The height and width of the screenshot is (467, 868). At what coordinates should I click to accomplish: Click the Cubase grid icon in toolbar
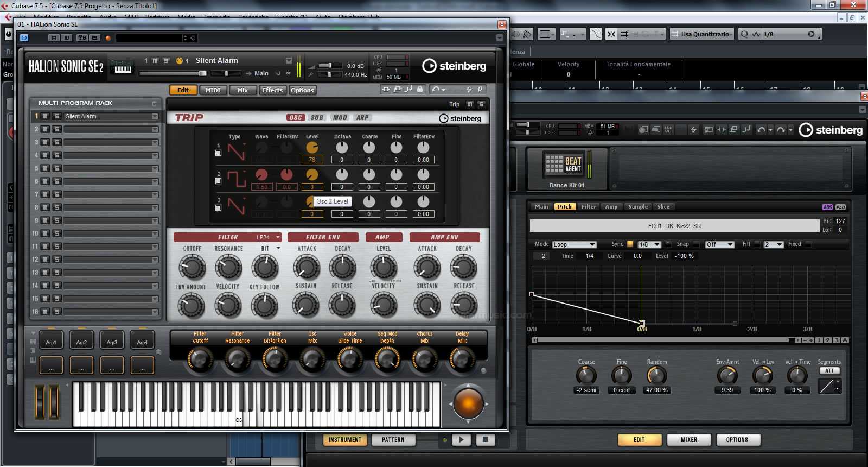[624, 34]
